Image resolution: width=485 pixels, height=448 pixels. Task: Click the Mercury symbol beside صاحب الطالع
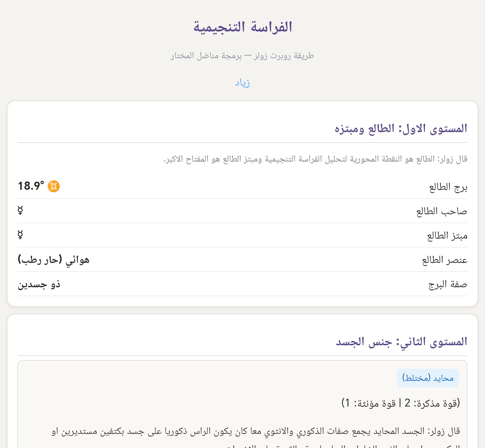coord(20,210)
